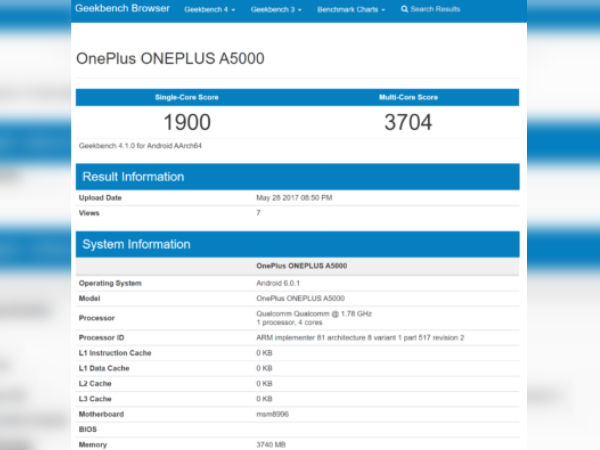Click the Motherboard label

(x=101, y=414)
